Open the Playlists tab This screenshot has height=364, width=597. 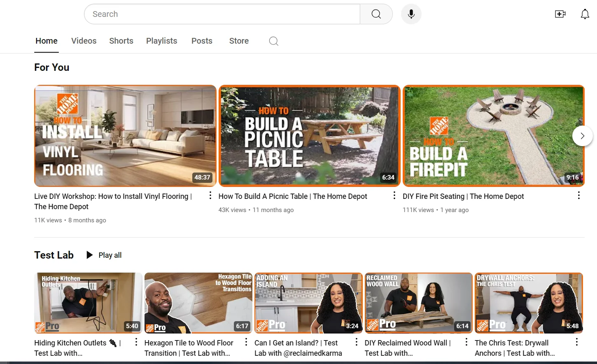pyautogui.click(x=161, y=41)
